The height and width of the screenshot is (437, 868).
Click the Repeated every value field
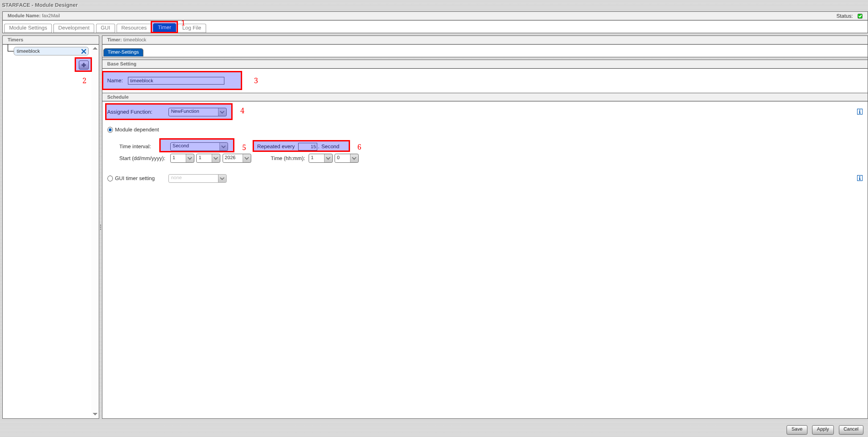pos(308,147)
